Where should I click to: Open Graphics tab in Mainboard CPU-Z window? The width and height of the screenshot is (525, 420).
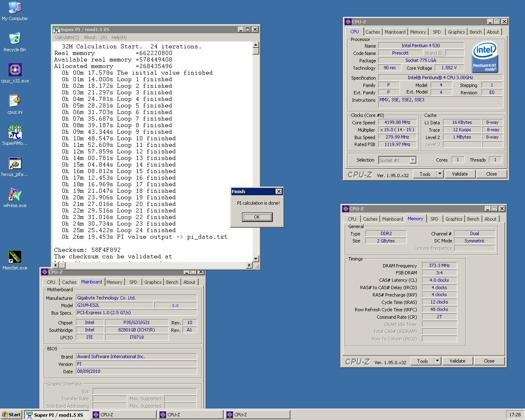153,282
